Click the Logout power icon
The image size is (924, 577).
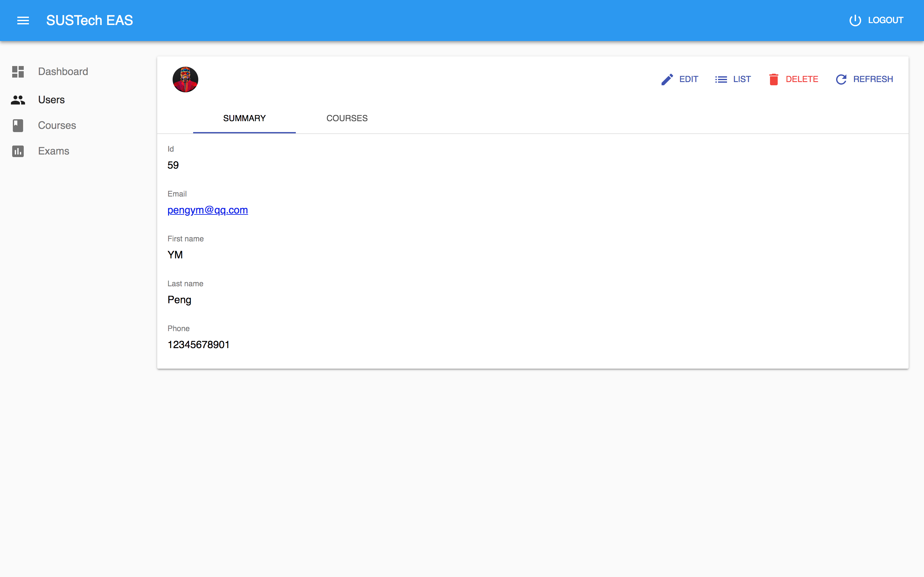tap(855, 21)
